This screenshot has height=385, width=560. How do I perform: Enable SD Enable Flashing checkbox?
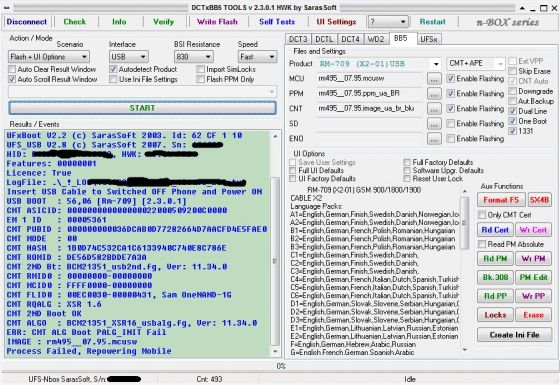click(x=451, y=124)
